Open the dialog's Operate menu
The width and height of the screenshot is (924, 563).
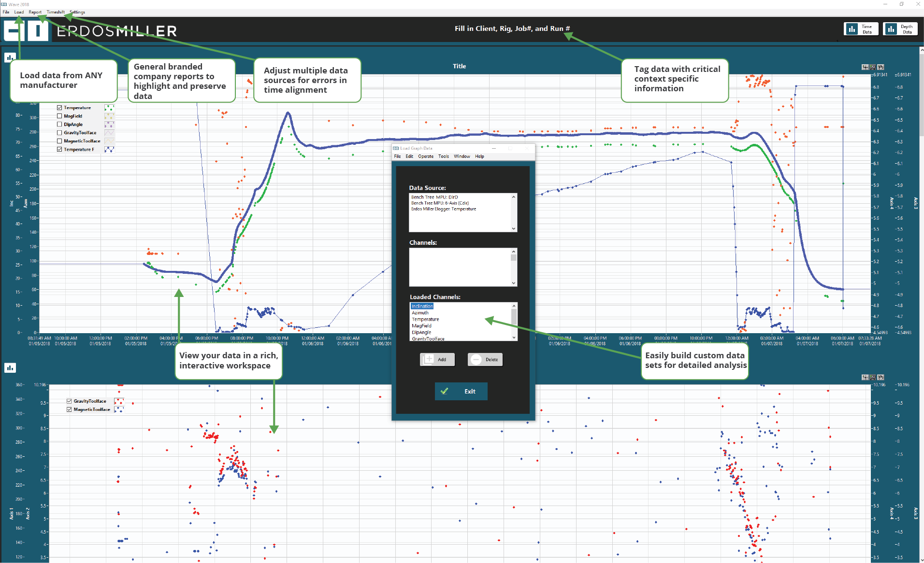tap(426, 156)
